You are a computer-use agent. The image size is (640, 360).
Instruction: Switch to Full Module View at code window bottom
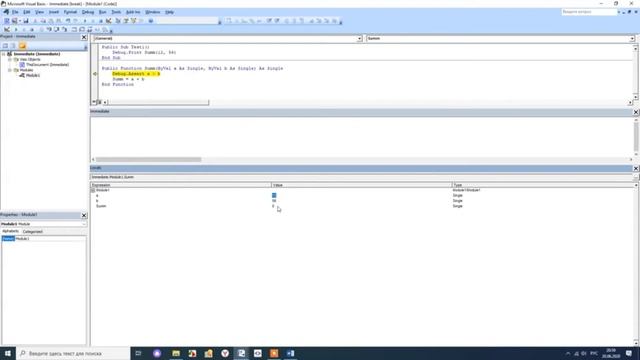pos(99,102)
